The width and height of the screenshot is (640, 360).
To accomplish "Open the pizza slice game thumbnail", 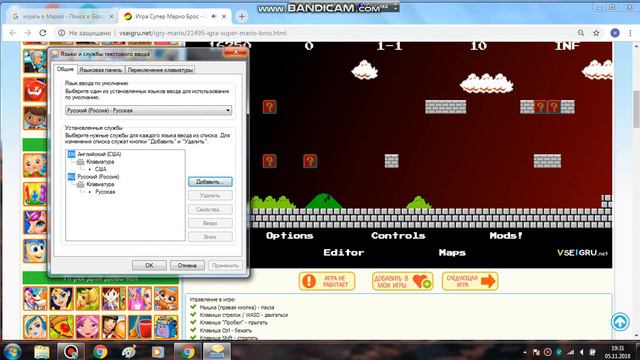I will [x=62, y=327].
